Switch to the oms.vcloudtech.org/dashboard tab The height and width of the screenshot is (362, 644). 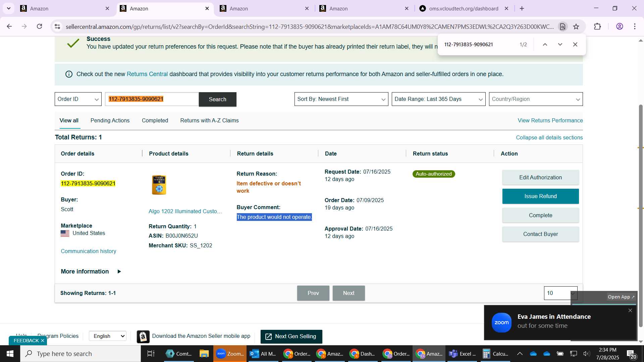pos(464,8)
